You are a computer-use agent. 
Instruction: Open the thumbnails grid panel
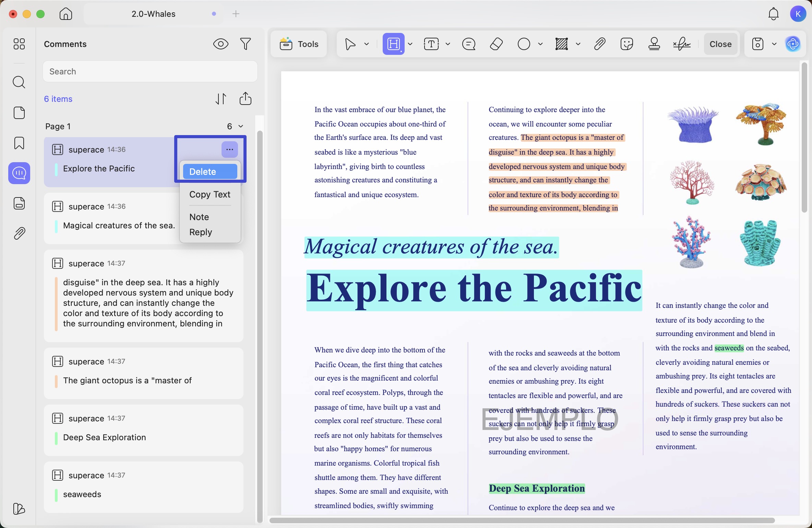(x=19, y=44)
